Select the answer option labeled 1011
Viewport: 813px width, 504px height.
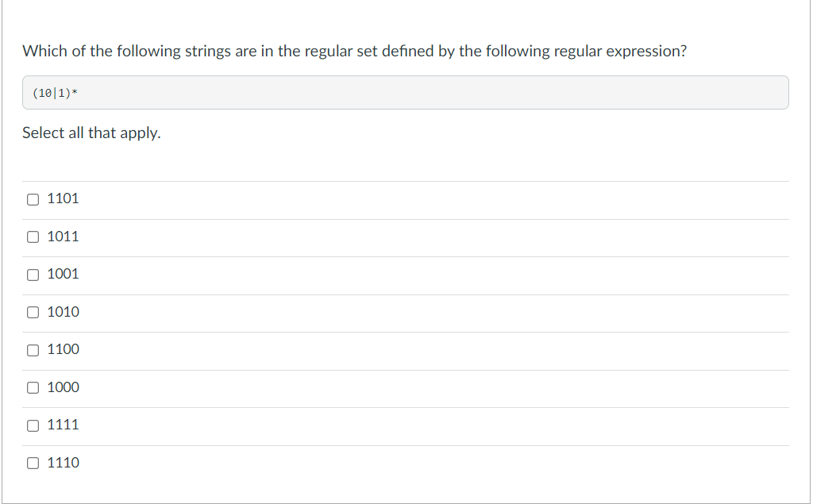pos(63,237)
